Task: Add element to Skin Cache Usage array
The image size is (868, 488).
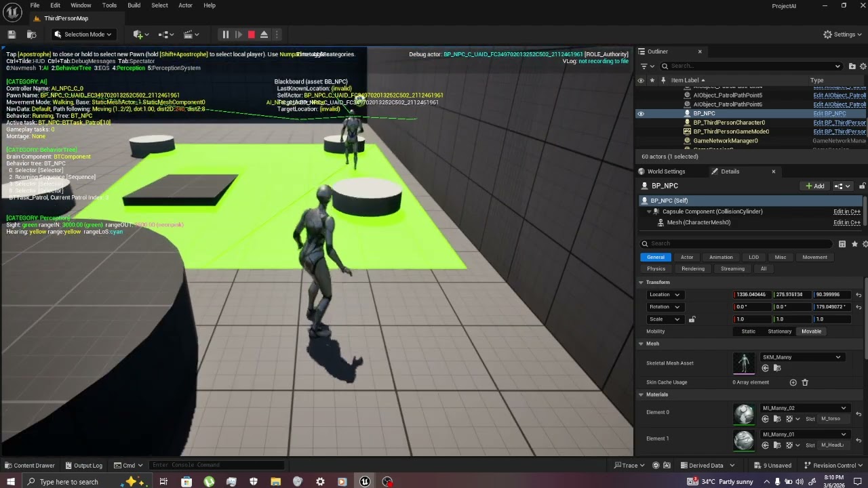Action: (x=793, y=383)
